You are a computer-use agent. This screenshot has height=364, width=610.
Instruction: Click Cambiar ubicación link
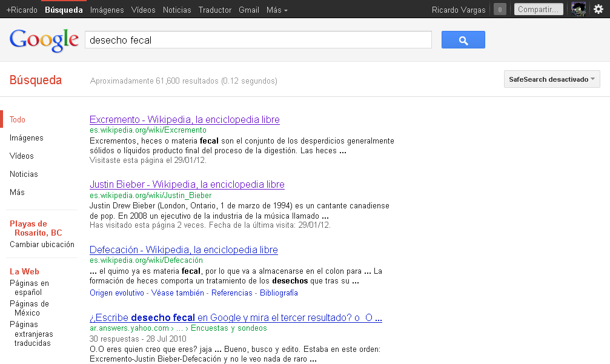(42, 244)
